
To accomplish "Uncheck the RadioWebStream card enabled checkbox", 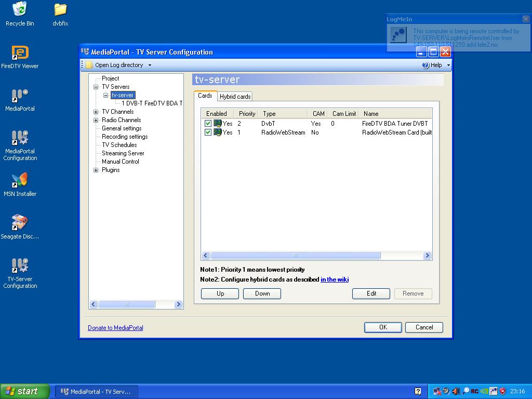I will (208, 132).
